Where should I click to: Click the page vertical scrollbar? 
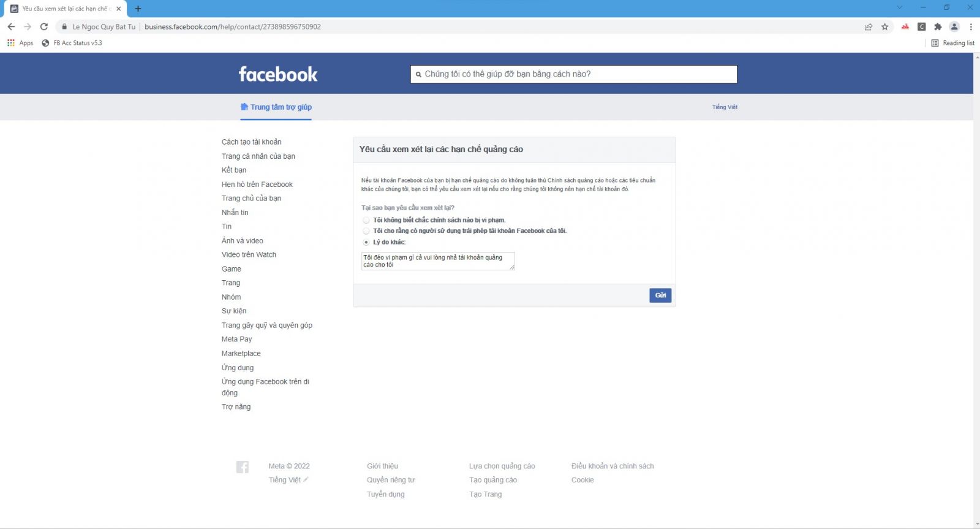[976, 290]
